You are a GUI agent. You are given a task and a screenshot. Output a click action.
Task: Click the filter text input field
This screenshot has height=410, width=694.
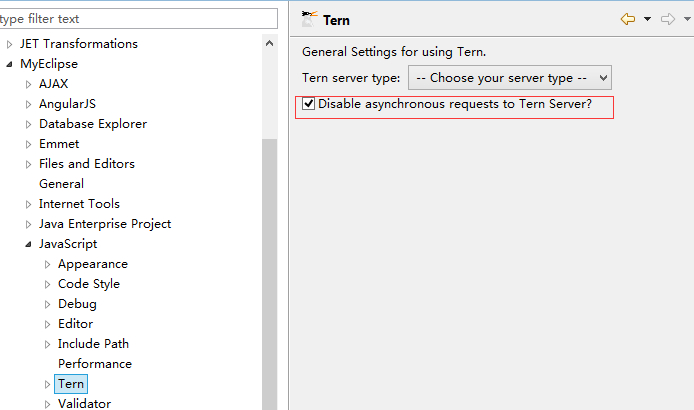point(138,19)
